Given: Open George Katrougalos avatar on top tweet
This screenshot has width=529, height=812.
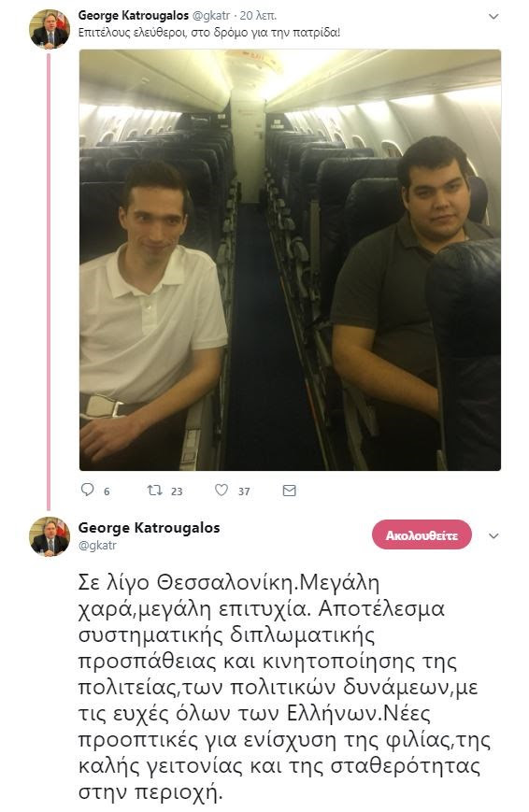Looking at the screenshot, I should click(x=50, y=29).
